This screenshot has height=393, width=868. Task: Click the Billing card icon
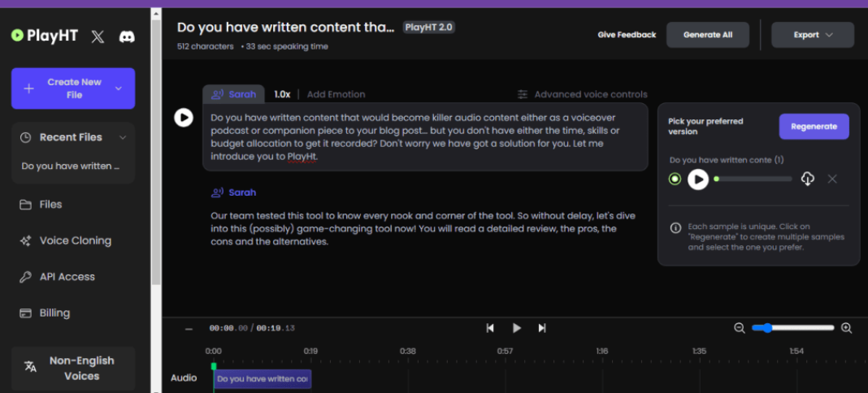tap(25, 313)
